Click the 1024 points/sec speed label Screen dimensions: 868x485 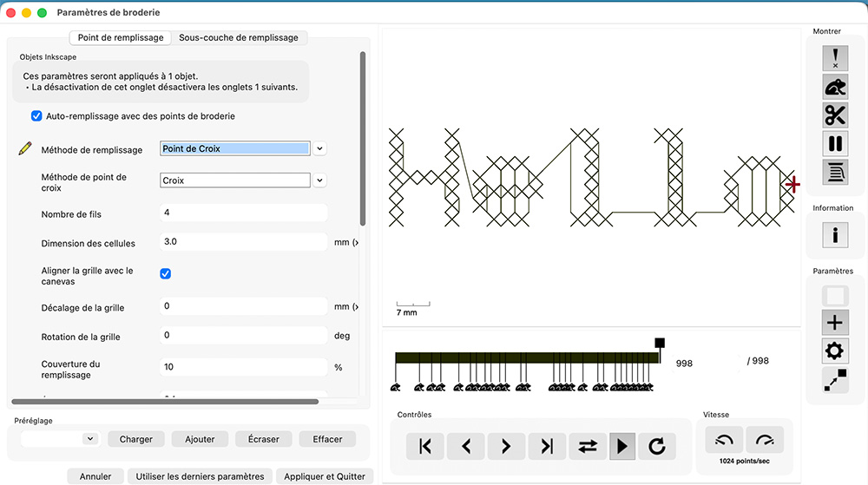click(745, 462)
